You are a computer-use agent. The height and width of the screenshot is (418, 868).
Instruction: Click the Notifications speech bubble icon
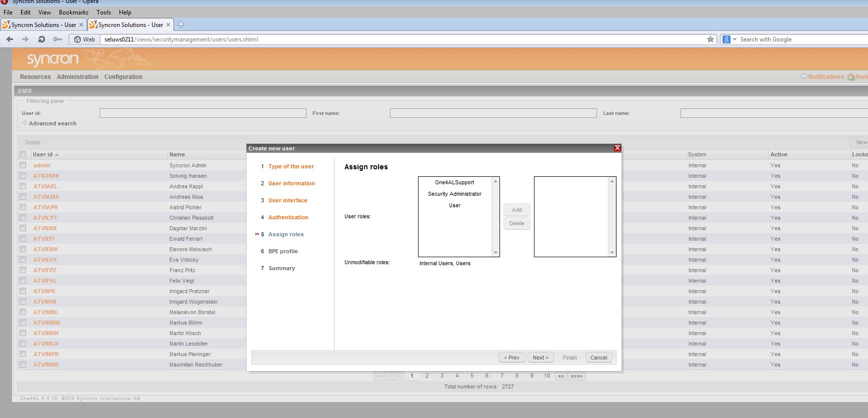pyautogui.click(x=804, y=77)
